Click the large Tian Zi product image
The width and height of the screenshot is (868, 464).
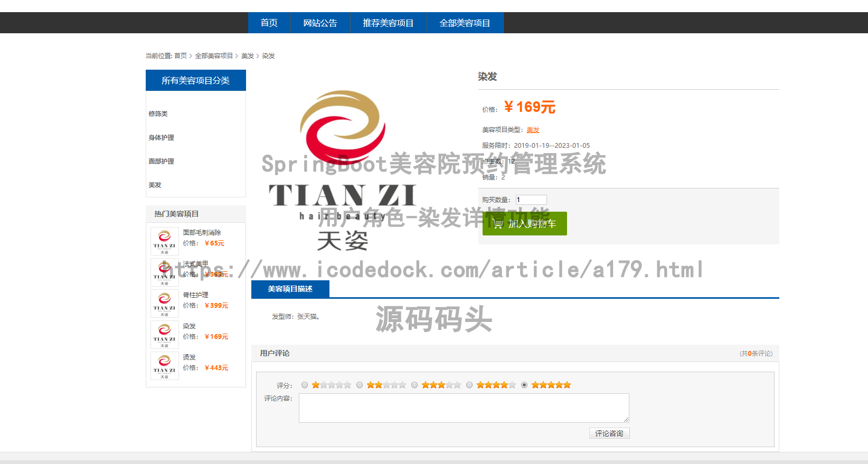click(x=343, y=169)
